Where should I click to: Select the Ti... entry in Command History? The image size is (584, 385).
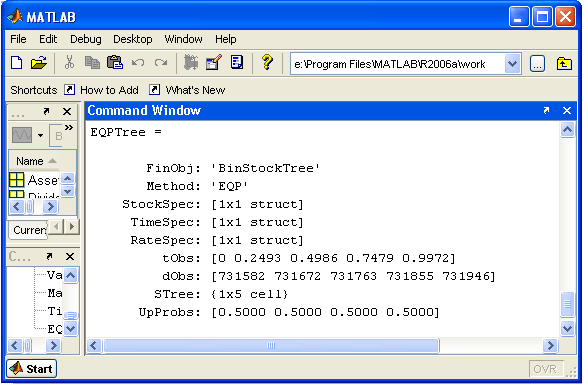[x=54, y=311]
